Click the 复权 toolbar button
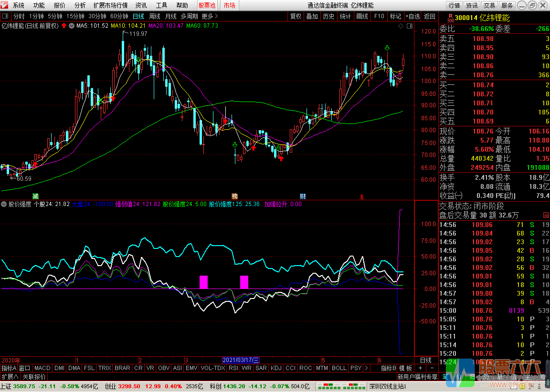550x392 pixels. pos(296,16)
